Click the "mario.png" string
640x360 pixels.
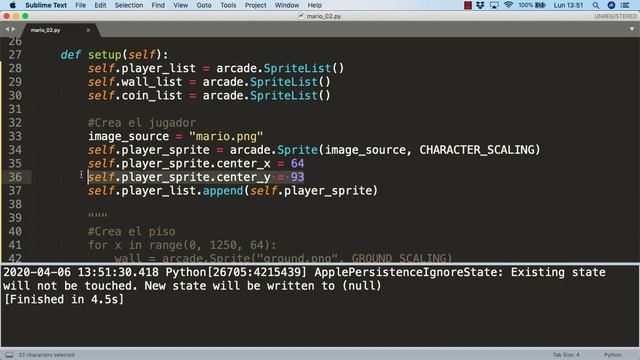point(226,136)
